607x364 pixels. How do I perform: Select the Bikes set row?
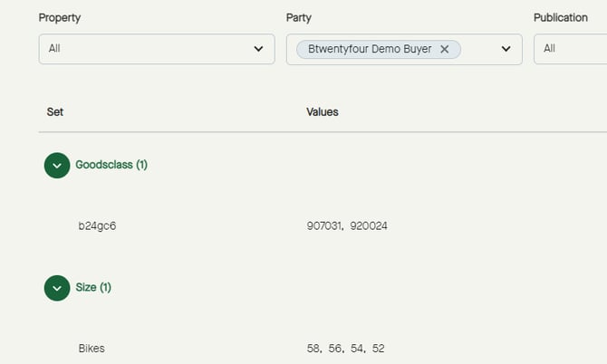point(92,349)
